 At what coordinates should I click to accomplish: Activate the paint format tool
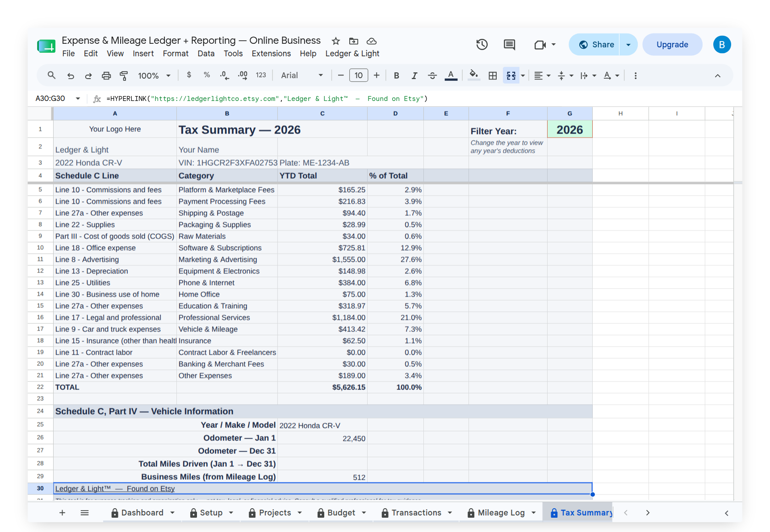pos(124,75)
